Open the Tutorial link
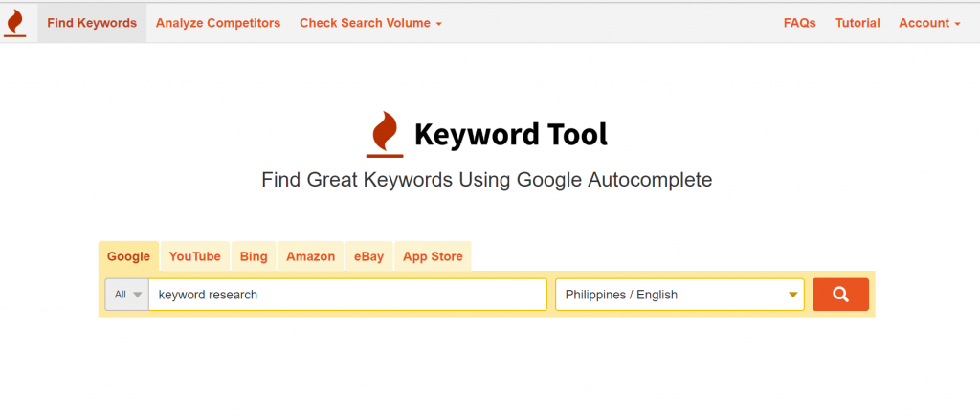980x418 pixels. [x=857, y=23]
